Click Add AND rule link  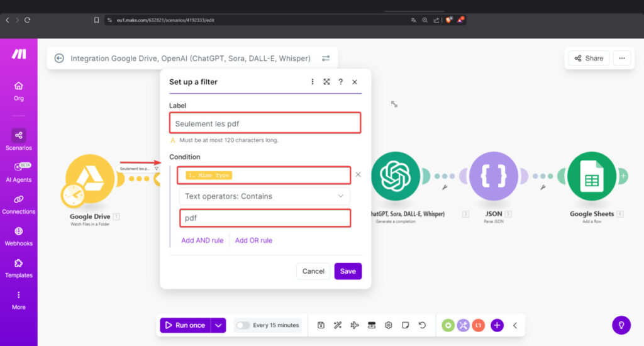click(203, 240)
